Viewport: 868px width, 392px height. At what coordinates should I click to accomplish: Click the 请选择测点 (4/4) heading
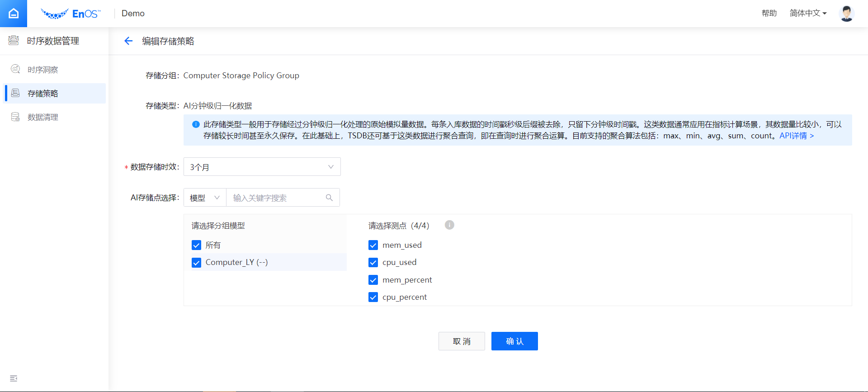[399, 226]
